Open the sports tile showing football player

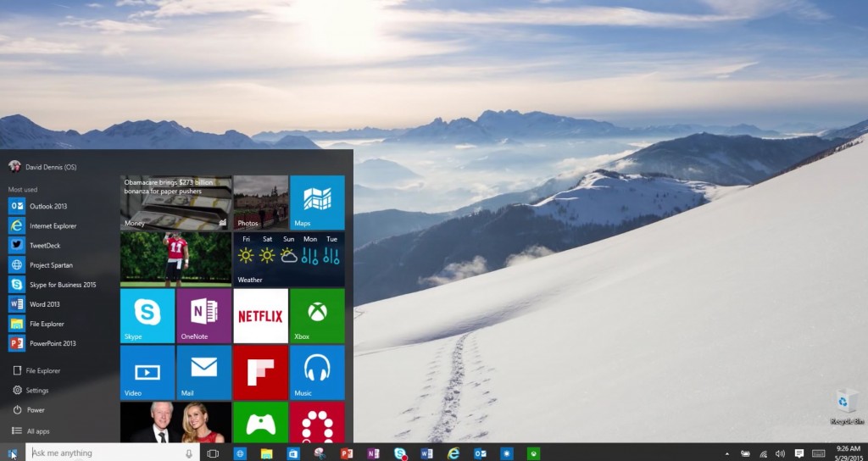click(x=175, y=259)
